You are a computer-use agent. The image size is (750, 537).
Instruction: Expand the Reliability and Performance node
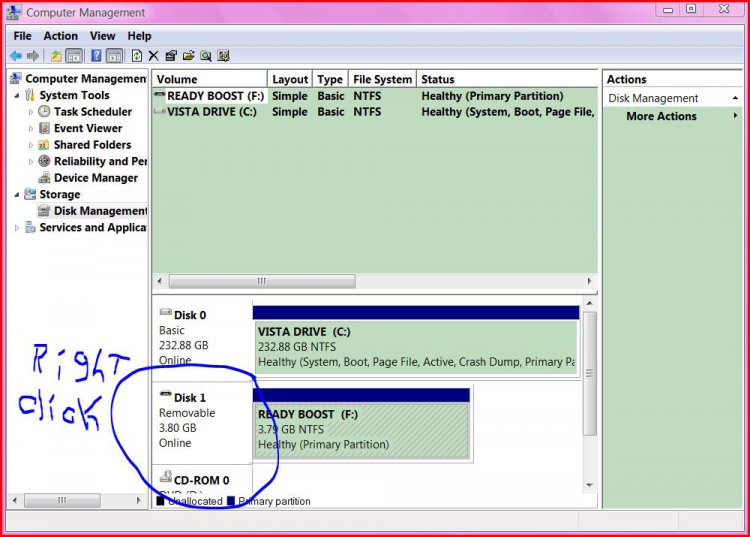(x=31, y=162)
